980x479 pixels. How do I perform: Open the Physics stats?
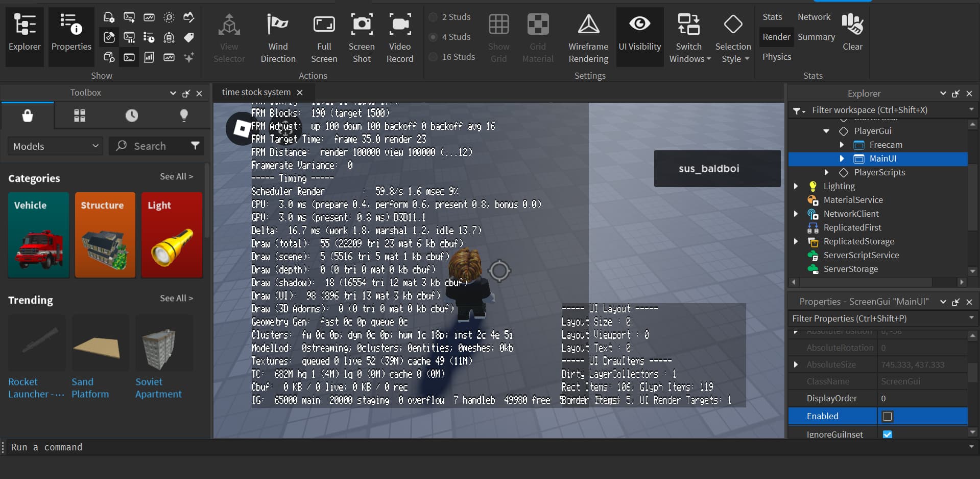(777, 57)
